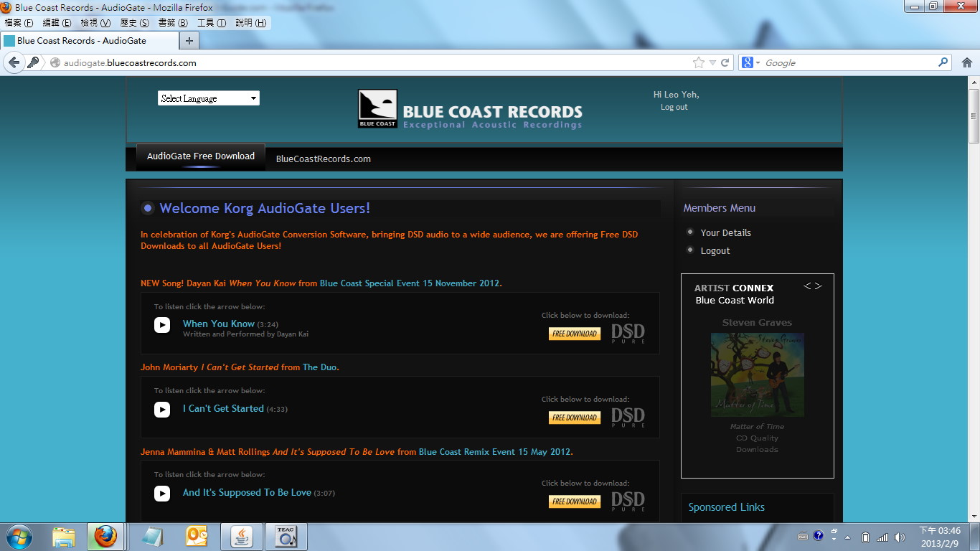Open The Duo album link
The image size is (980, 551).
point(319,367)
